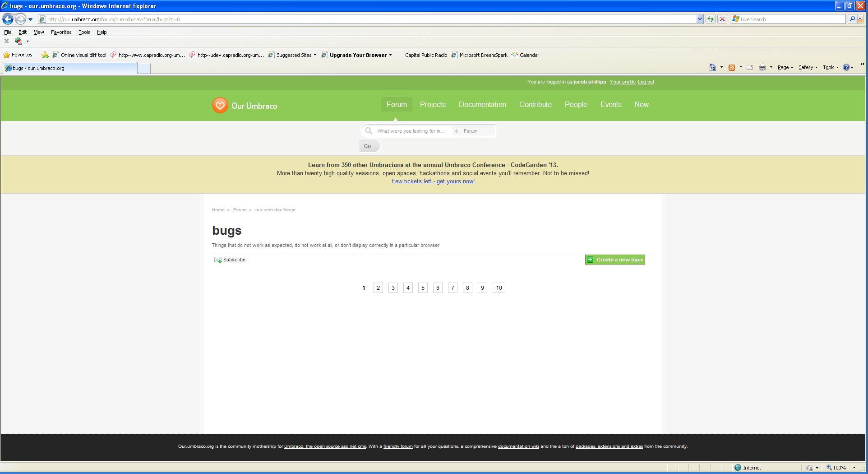Open a new blank tab
Viewport: 868px width, 474px height.
click(143, 68)
